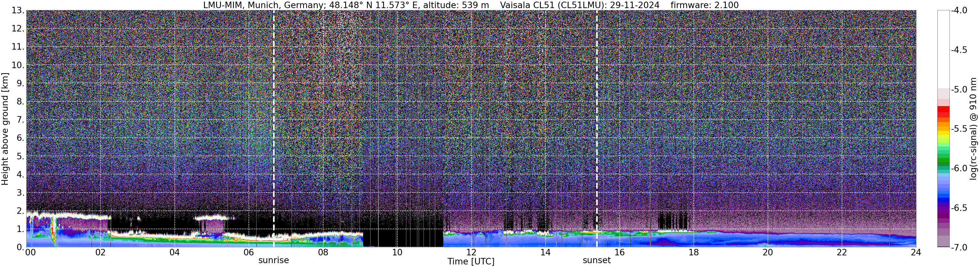Image resolution: width=980 pixels, height=268 pixels.
Task: Click the "7." height axis tick label
Action: 20,120
